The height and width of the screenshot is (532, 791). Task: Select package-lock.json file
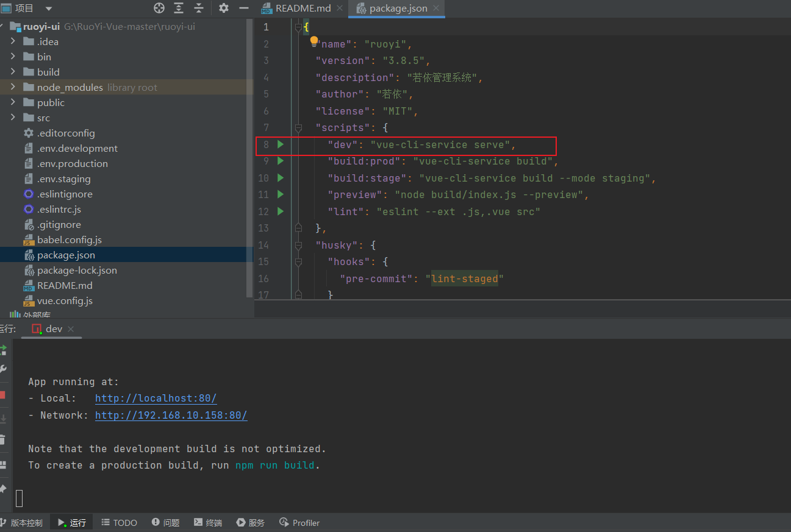(x=77, y=270)
